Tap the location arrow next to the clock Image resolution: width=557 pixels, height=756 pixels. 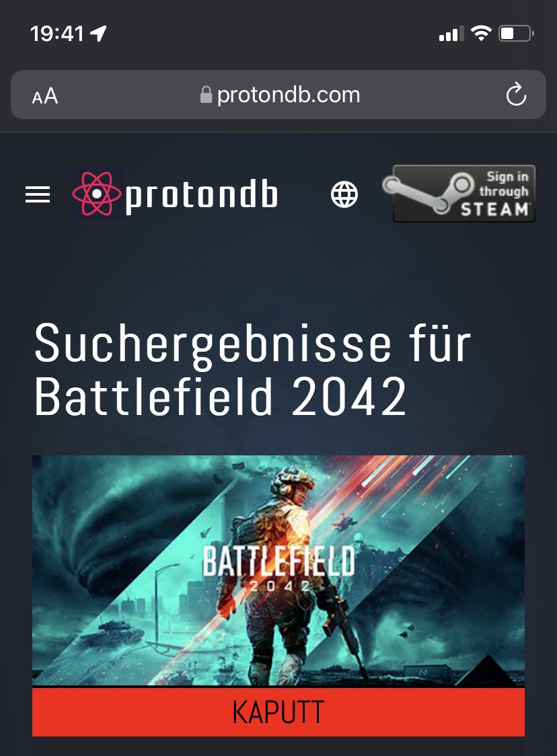(98, 34)
